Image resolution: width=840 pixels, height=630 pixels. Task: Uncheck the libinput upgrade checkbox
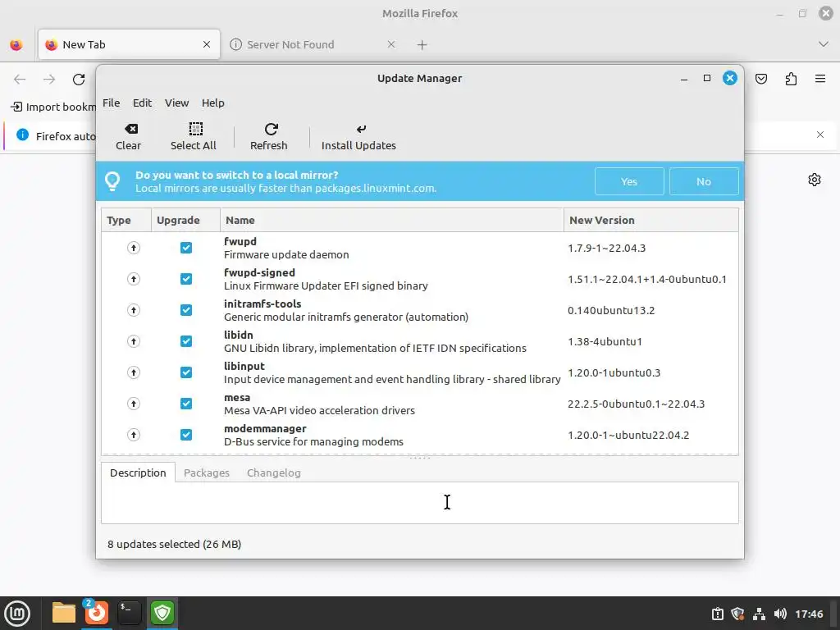point(186,372)
